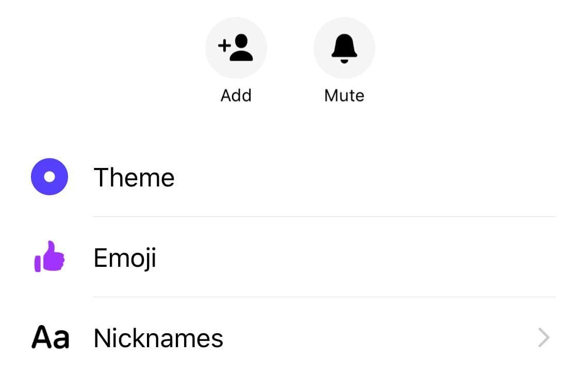Tap the add person icon
The image size is (580, 392).
pos(236,48)
